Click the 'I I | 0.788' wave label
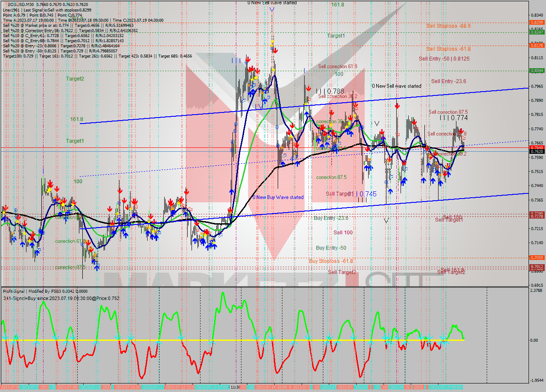The width and height of the screenshot is (546, 392). tap(330, 91)
